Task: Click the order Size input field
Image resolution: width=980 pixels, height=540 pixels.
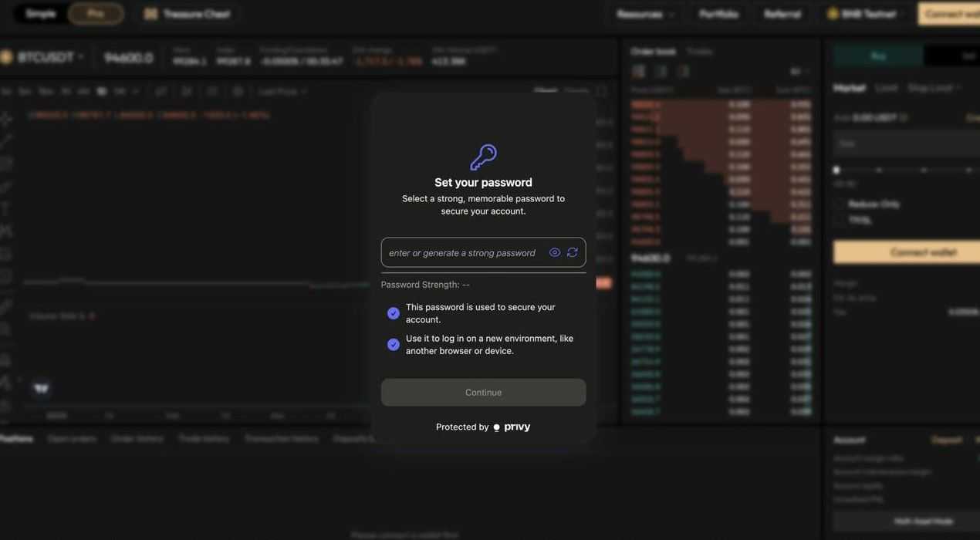Action: coord(907,143)
